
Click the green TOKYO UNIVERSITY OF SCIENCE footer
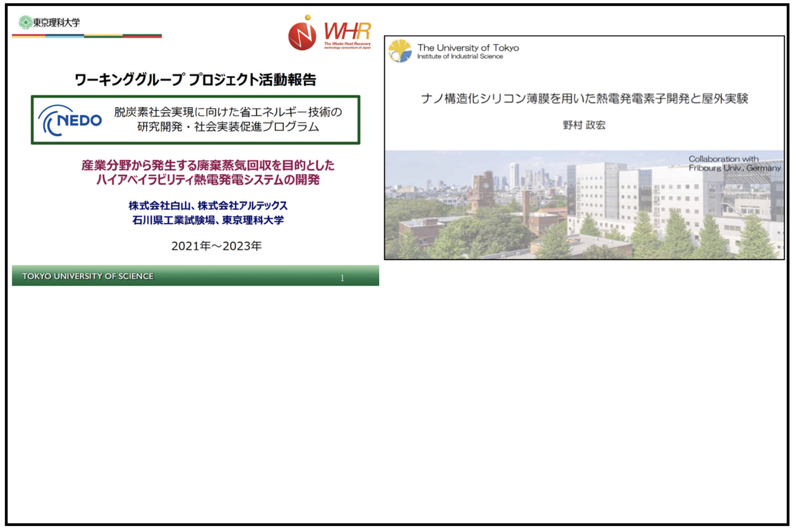coord(88,276)
